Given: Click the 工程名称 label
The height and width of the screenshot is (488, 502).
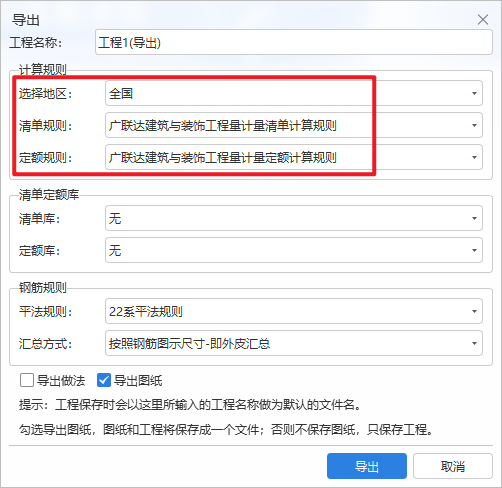Looking at the screenshot, I should click(36, 43).
